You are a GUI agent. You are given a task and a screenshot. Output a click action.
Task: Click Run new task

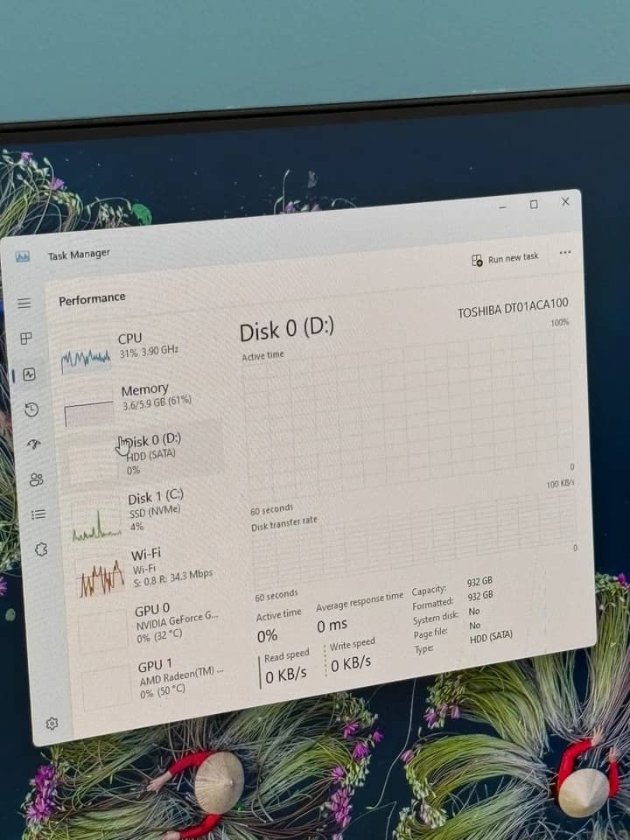[x=505, y=259]
